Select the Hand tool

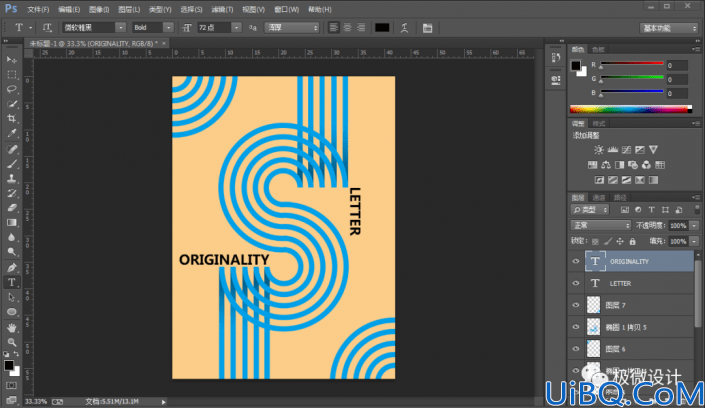click(x=12, y=327)
